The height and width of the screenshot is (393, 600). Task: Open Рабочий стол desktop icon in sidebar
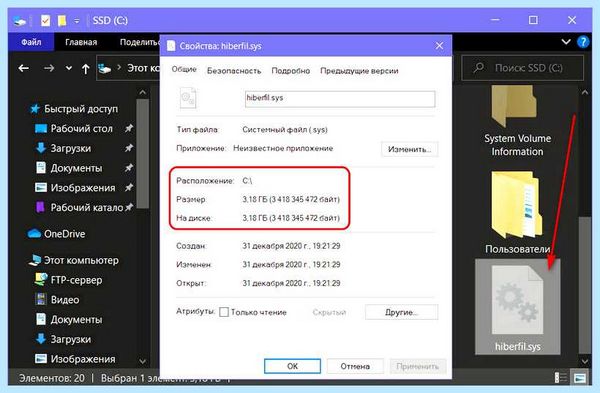[x=41, y=128]
